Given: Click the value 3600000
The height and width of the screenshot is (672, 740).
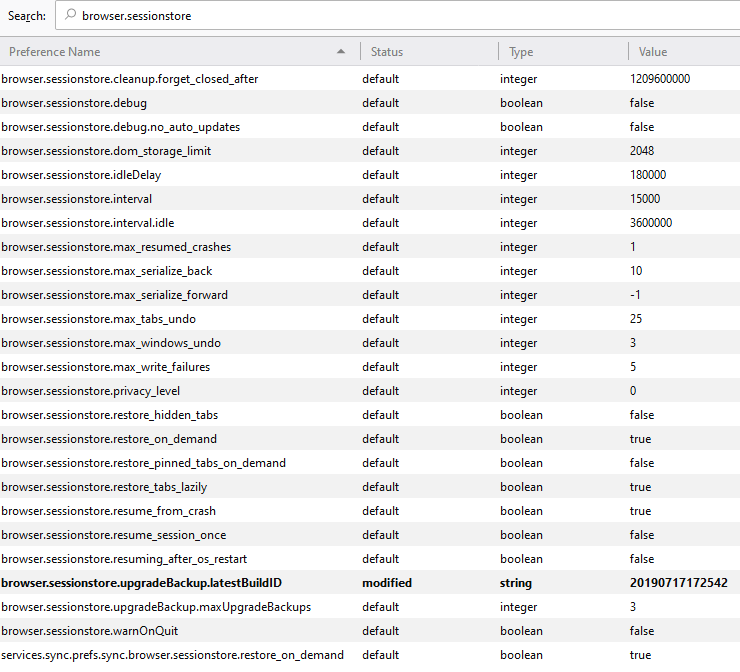Looking at the screenshot, I should [x=651, y=223].
